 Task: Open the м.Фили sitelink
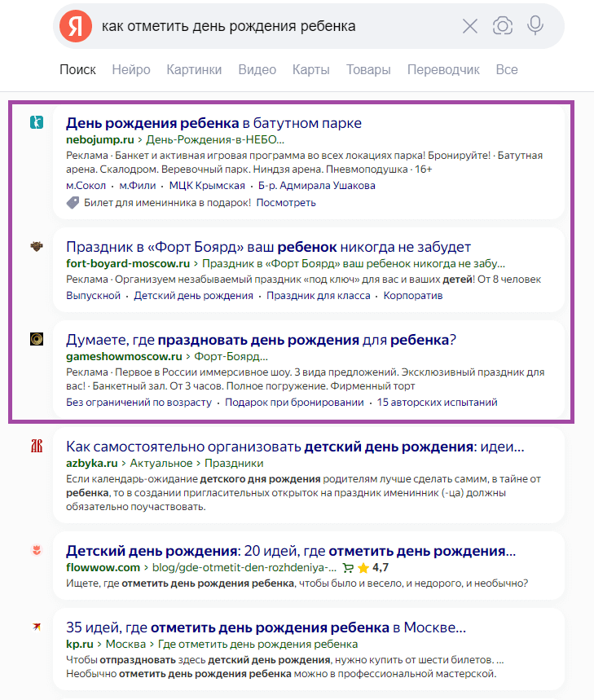[138, 186]
